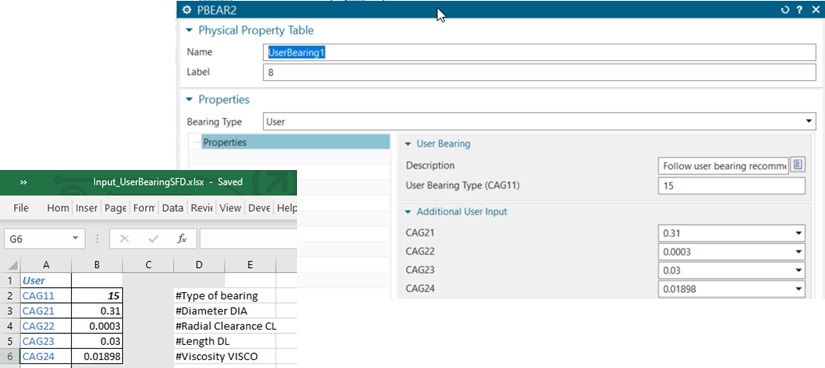Click the Excel formula bar enter checkmark
Image resolution: width=825 pixels, height=368 pixels.
click(x=154, y=238)
